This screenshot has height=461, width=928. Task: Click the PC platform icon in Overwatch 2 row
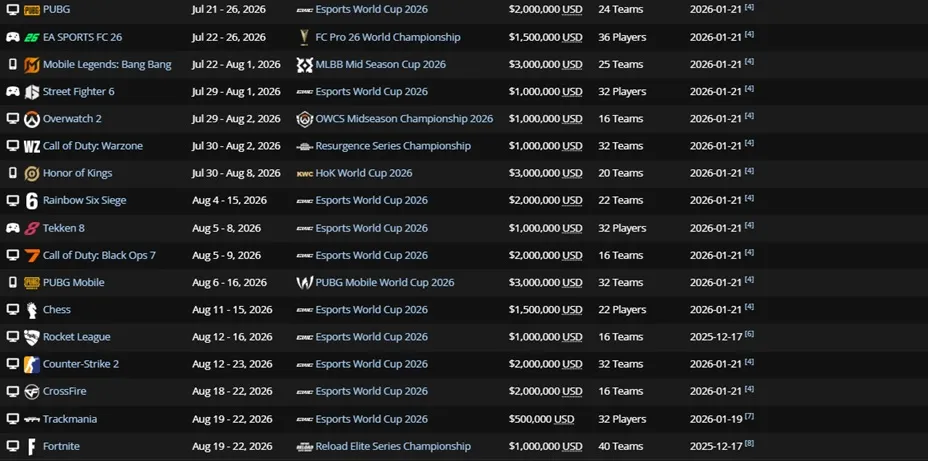coord(12,118)
